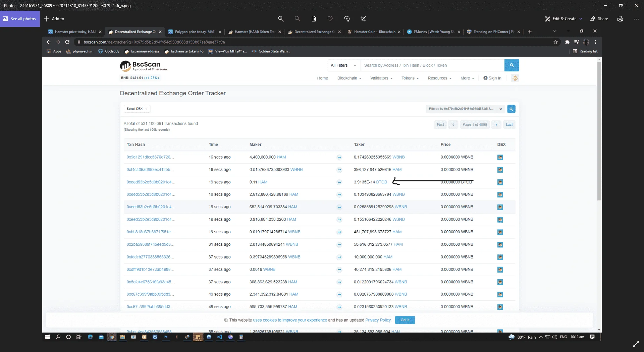Expand Validators menu
This screenshot has height=352, width=644.
pyautogui.click(x=381, y=78)
